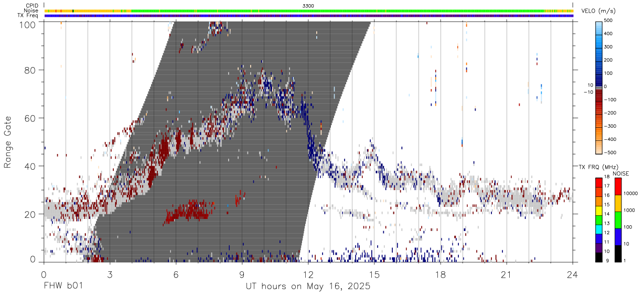The height and width of the screenshot is (297, 644).
Task: Click the VELO (m/s) colorbar title
Action: [x=598, y=11]
